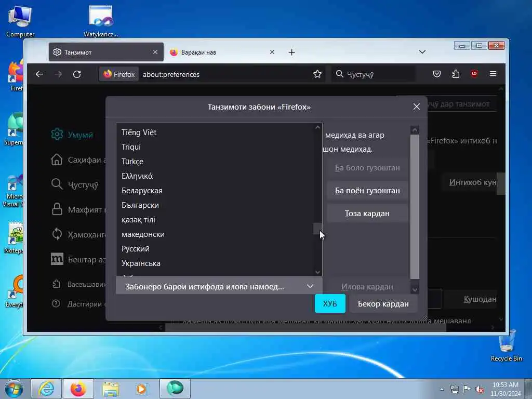Show hidden tray icons arrow
532x399 pixels.
point(442,389)
